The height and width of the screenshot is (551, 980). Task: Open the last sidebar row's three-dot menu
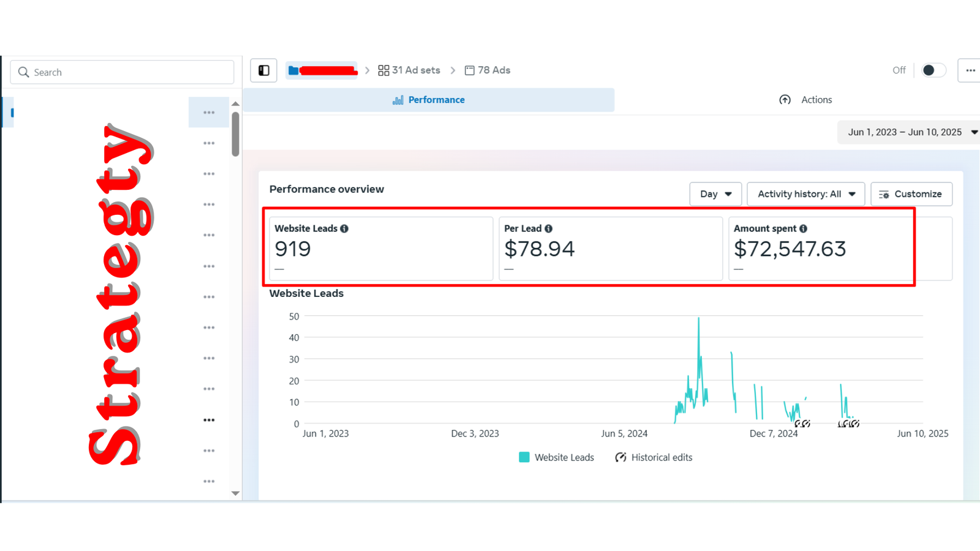pyautogui.click(x=209, y=481)
